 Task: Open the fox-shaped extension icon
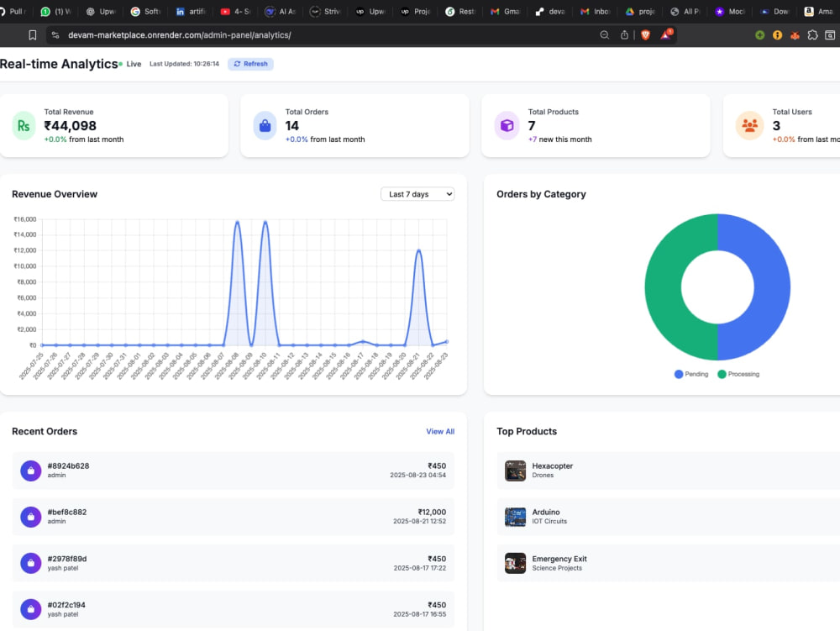click(x=795, y=35)
